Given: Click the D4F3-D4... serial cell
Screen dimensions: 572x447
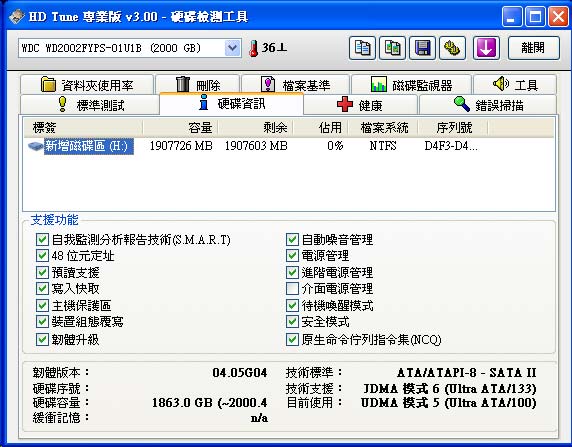Looking at the screenshot, I should (451, 146).
